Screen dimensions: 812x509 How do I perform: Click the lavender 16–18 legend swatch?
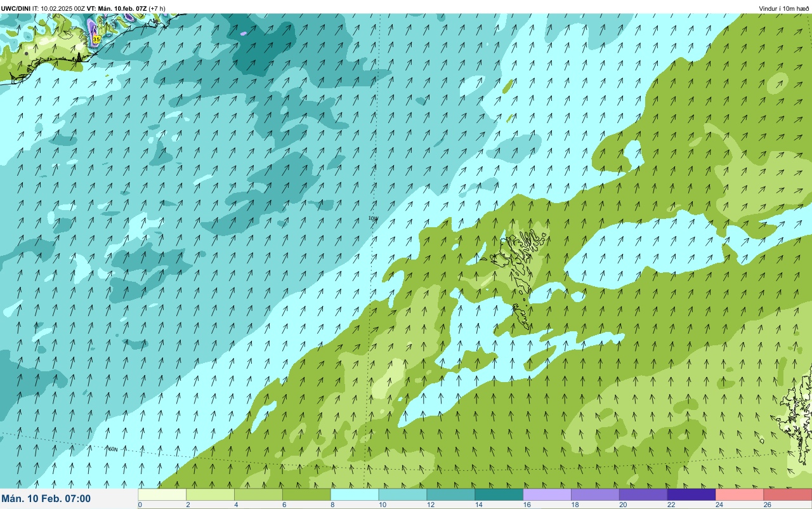547,494
